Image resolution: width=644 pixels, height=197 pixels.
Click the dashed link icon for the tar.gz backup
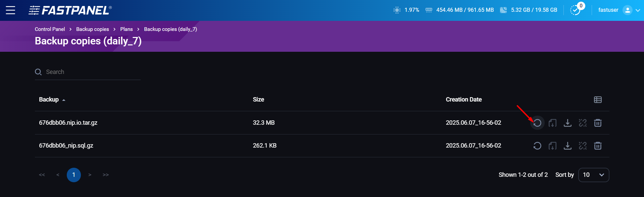[583, 123]
